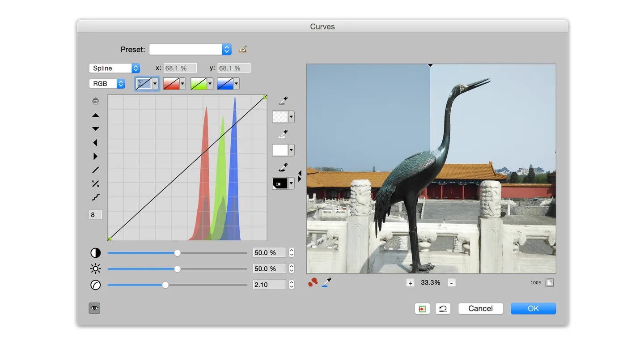Confirm curves with the OK button

533,308
